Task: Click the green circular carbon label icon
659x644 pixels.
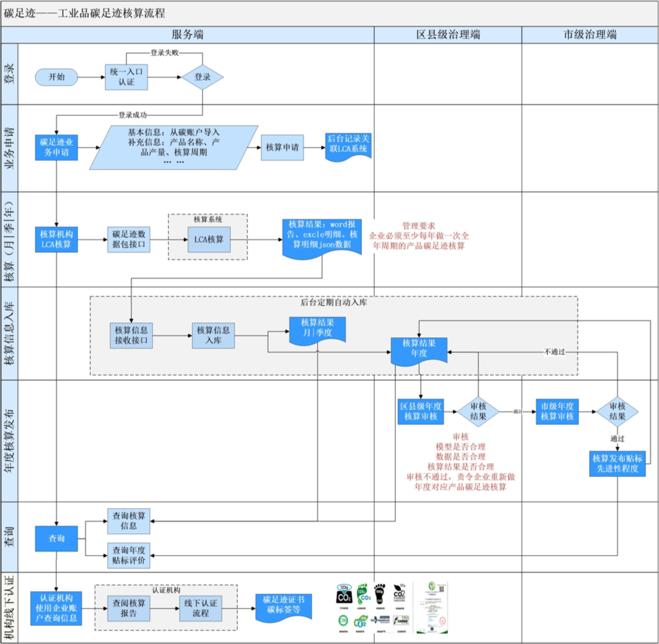Action: click(x=344, y=621)
